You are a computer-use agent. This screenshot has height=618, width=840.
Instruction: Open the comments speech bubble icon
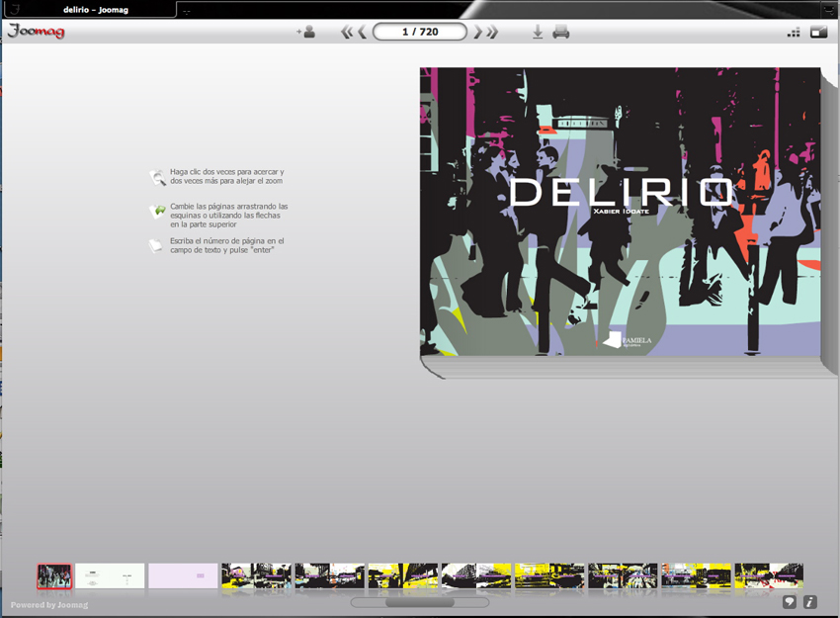pyautogui.click(x=790, y=602)
